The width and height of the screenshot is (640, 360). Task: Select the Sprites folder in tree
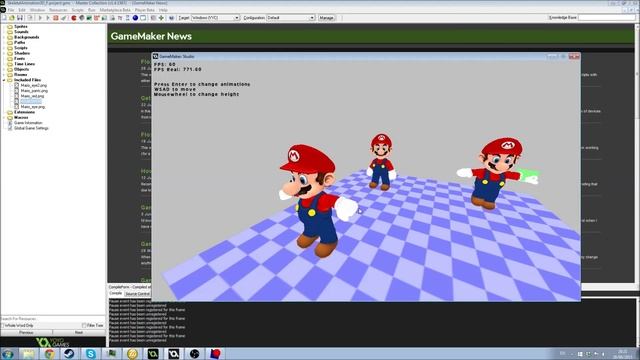click(21, 27)
